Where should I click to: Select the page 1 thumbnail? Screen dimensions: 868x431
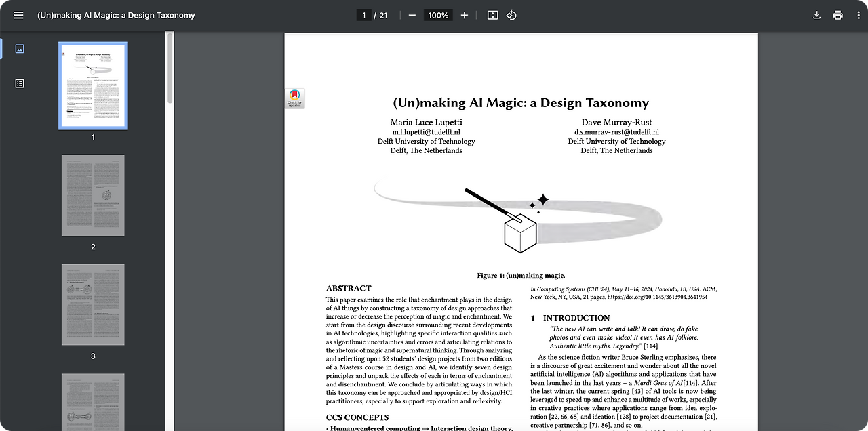coord(93,86)
